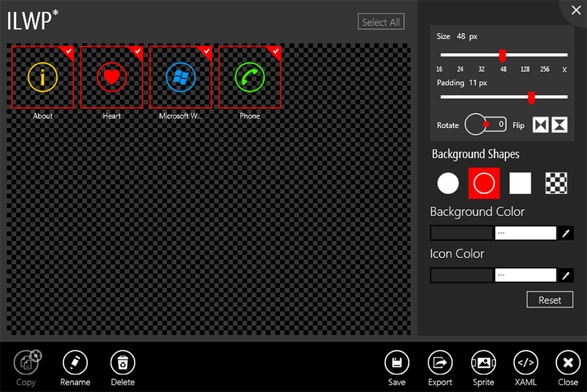Select the About icon tile

[x=43, y=77]
